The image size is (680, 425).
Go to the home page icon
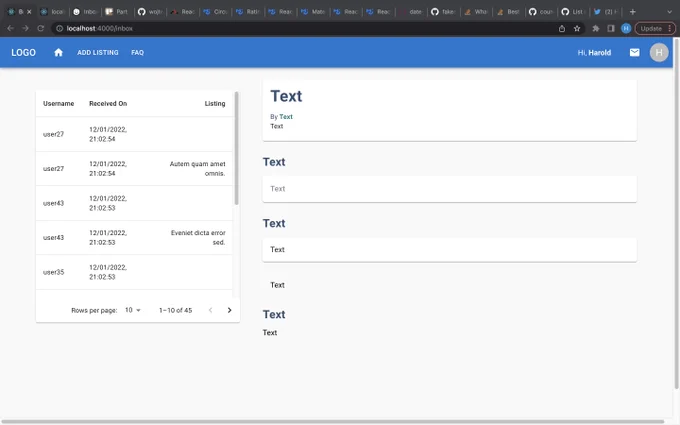point(59,52)
